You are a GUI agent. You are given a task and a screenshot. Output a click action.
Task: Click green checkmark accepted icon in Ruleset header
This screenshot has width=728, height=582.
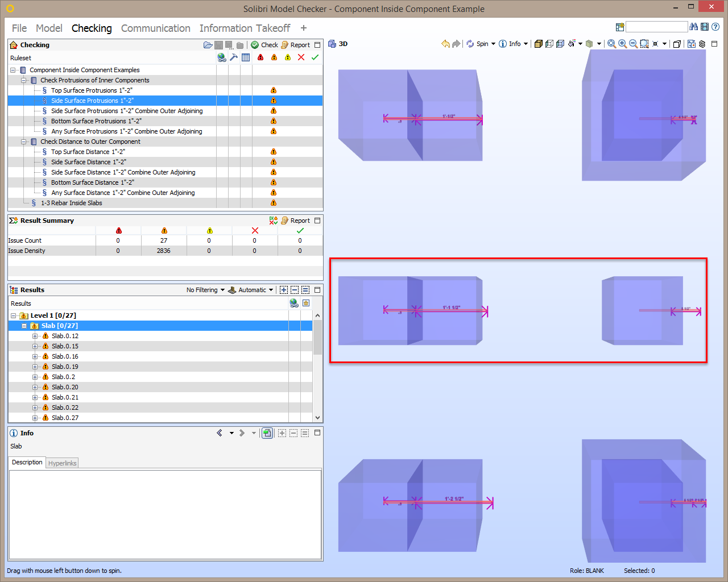315,57
